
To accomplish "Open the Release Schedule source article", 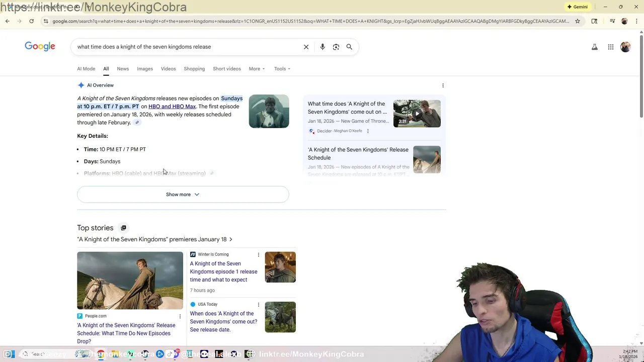I will point(358,154).
